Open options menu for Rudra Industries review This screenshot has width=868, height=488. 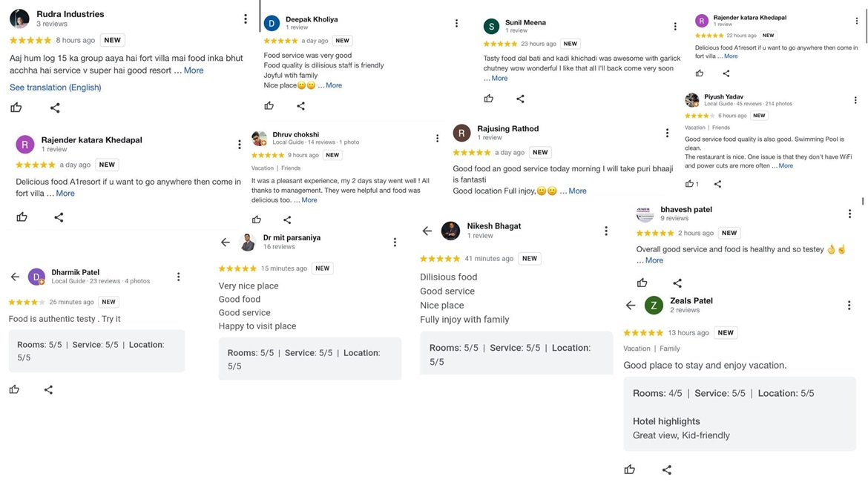tap(246, 19)
